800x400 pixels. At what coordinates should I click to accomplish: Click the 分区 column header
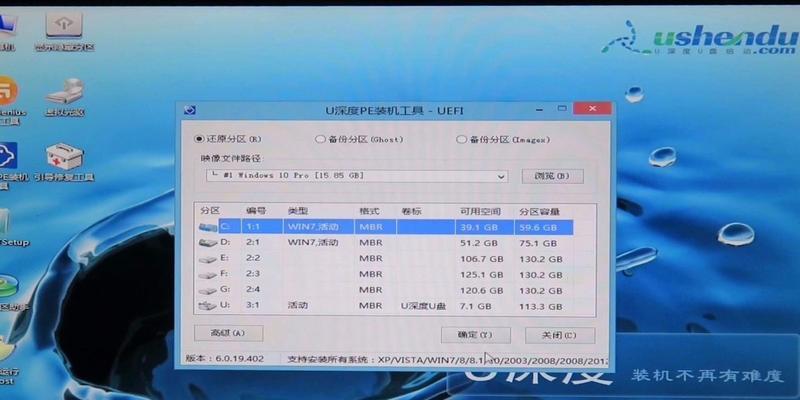click(x=210, y=211)
